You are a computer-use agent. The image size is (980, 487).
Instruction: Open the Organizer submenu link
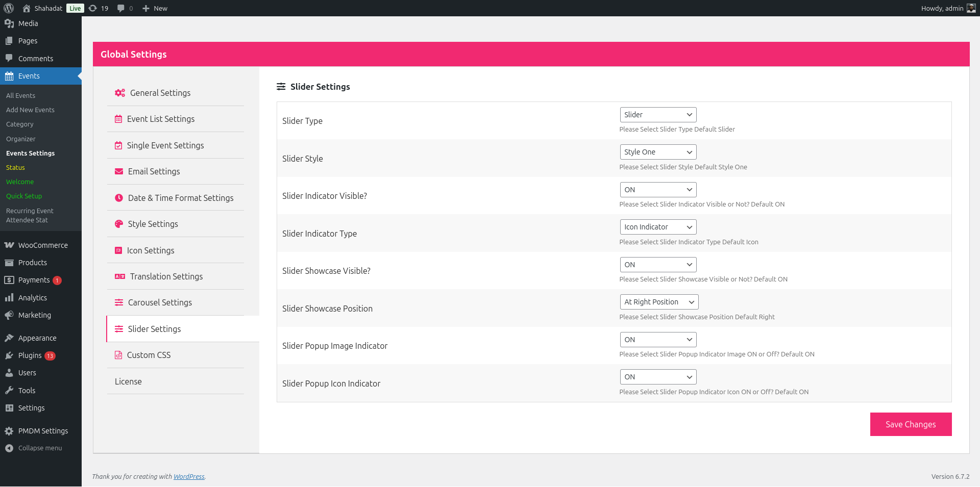(21, 139)
